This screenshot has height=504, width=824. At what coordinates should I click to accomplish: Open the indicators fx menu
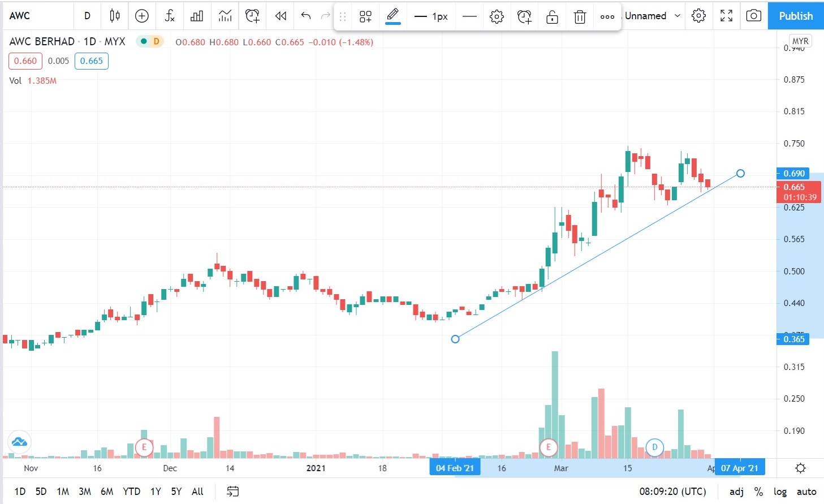point(170,16)
